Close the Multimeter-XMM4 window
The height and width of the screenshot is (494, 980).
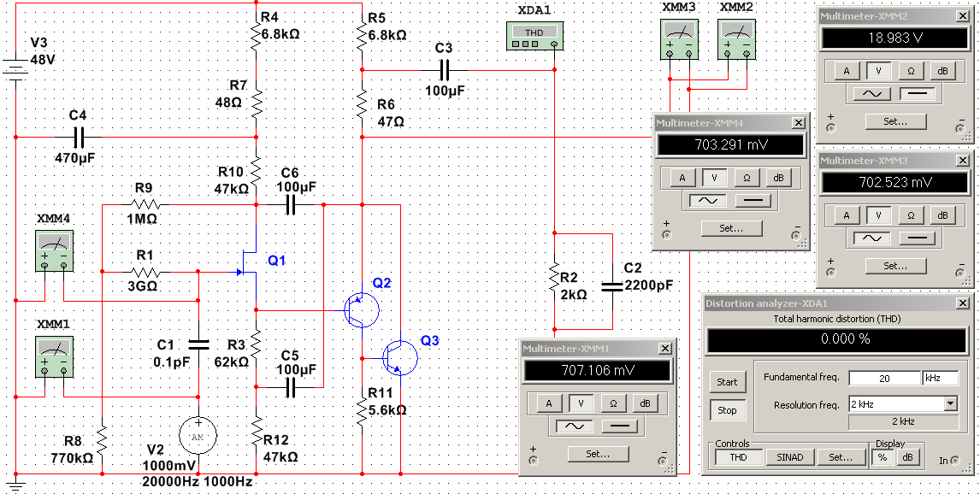(799, 123)
